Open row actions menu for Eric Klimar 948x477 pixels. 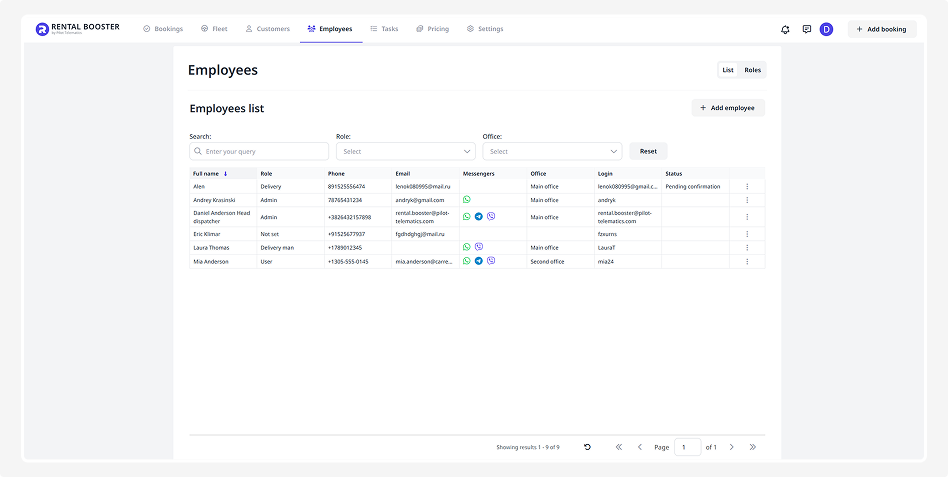[746, 233]
